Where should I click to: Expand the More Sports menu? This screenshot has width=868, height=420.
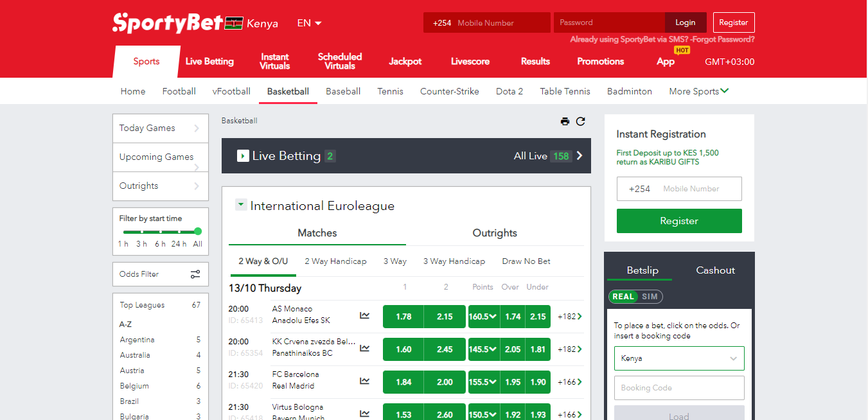coord(698,91)
